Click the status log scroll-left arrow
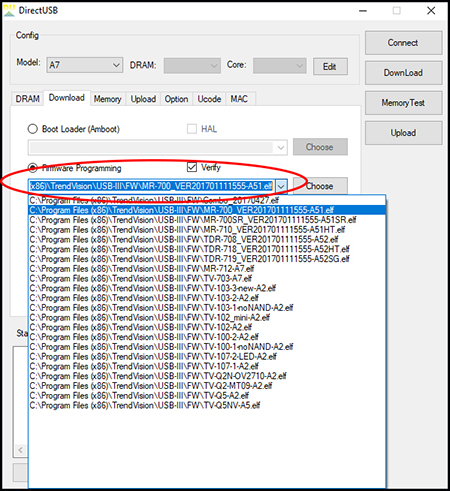 tap(21, 450)
